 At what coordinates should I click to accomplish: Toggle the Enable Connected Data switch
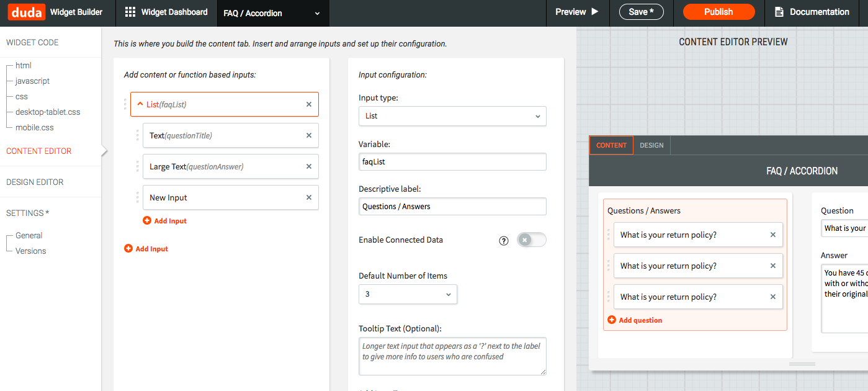(532, 240)
